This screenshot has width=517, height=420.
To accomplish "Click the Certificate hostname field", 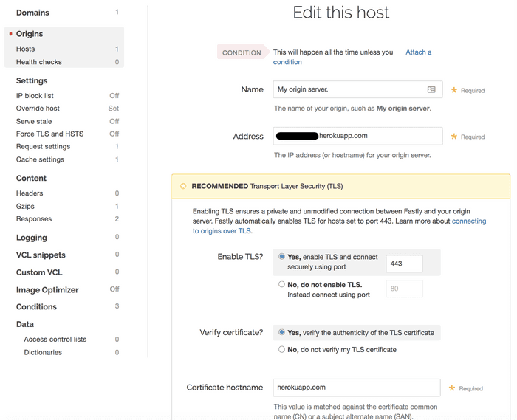I will (x=356, y=388).
